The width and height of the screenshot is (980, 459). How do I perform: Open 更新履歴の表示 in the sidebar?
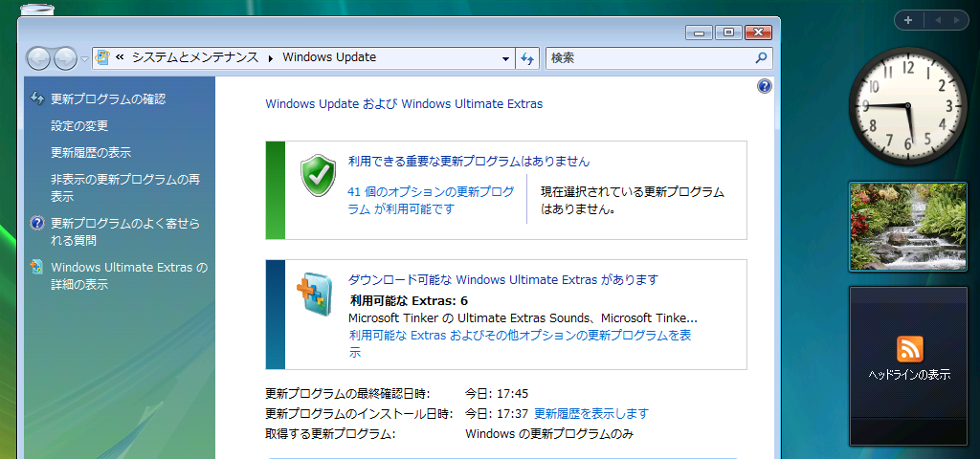click(x=91, y=152)
